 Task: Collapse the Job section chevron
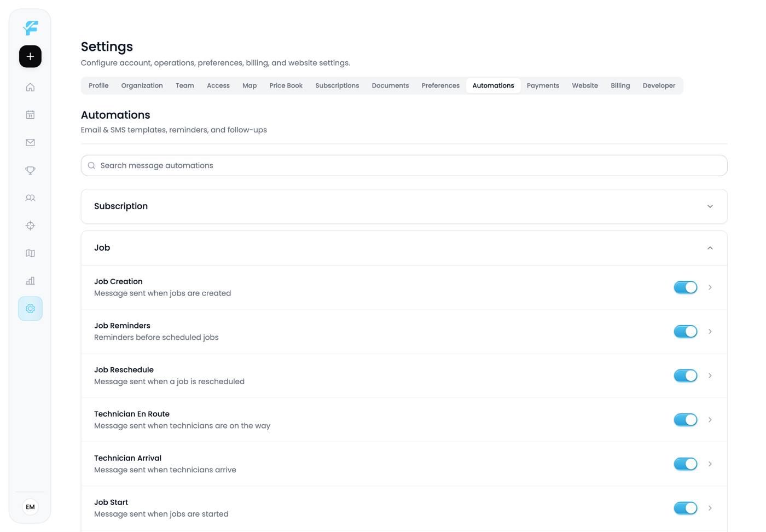pos(710,248)
